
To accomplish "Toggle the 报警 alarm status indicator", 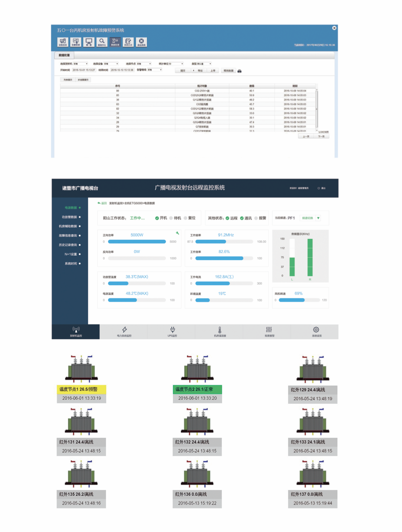I will (256, 218).
